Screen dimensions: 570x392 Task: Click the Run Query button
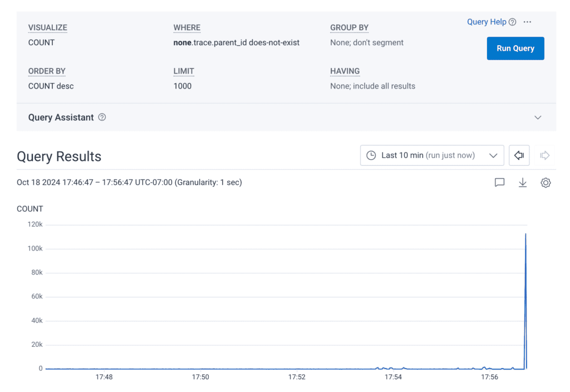click(515, 48)
